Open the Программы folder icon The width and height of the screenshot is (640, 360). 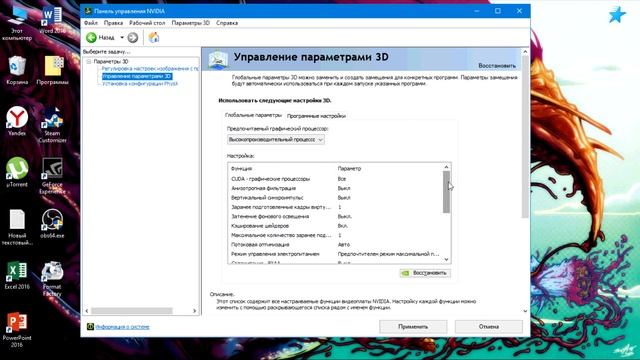pos(53,71)
